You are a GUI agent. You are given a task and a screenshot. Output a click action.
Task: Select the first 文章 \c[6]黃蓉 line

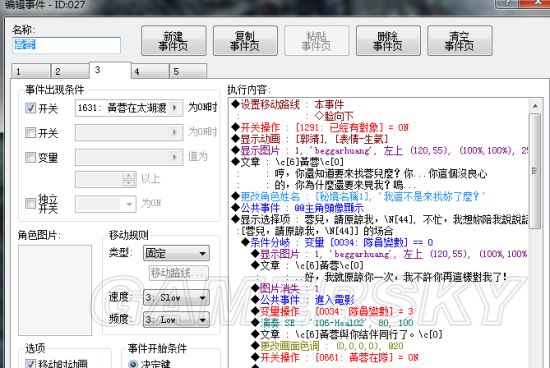click(x=288, y=162)
